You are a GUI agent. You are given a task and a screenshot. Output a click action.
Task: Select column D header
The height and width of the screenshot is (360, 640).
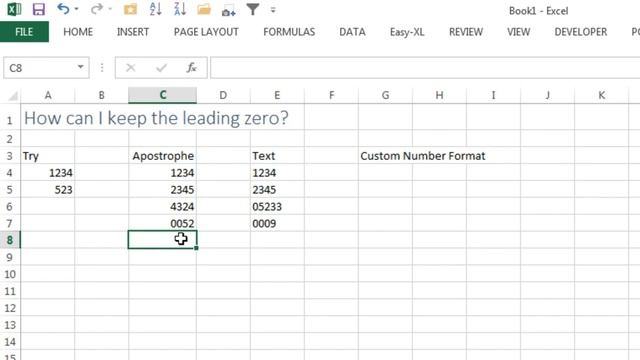pyautogui.click(x=223, y=95)
